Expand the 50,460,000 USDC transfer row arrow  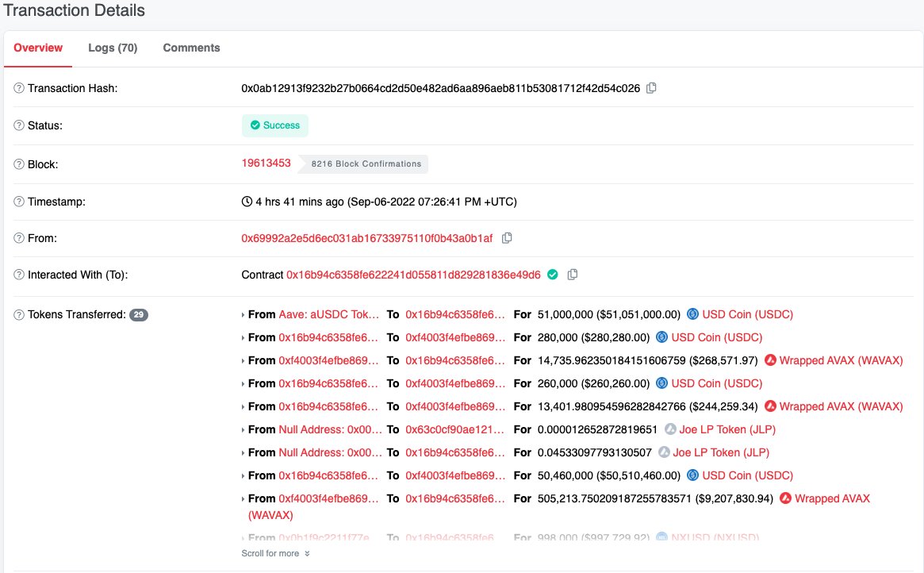pos(243,475)
